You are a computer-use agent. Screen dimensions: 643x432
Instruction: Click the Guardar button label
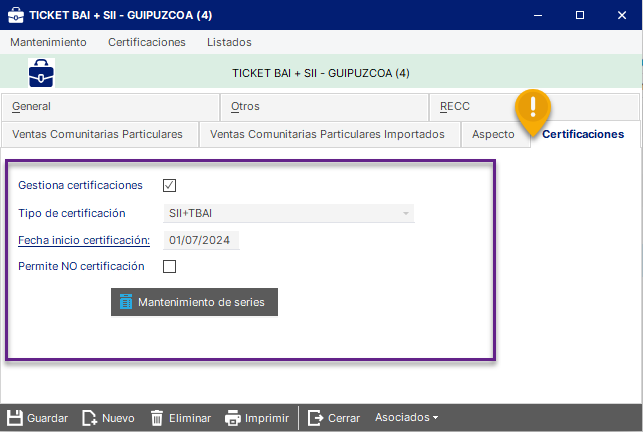click(48, 418)
